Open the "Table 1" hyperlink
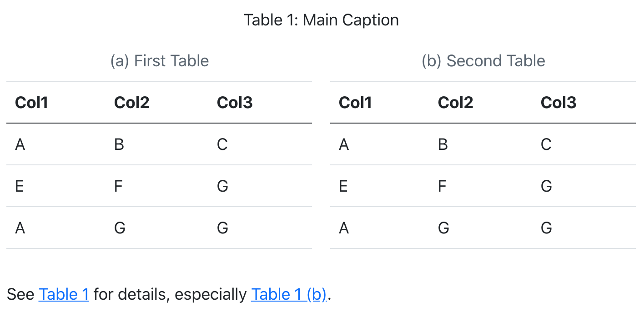 tap(64, 294)
